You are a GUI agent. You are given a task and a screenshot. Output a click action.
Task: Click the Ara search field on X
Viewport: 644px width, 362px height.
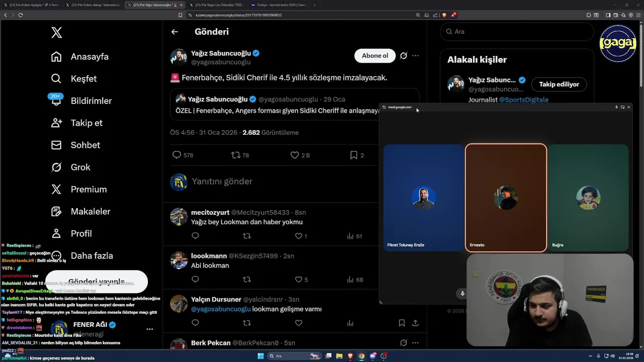517,32
